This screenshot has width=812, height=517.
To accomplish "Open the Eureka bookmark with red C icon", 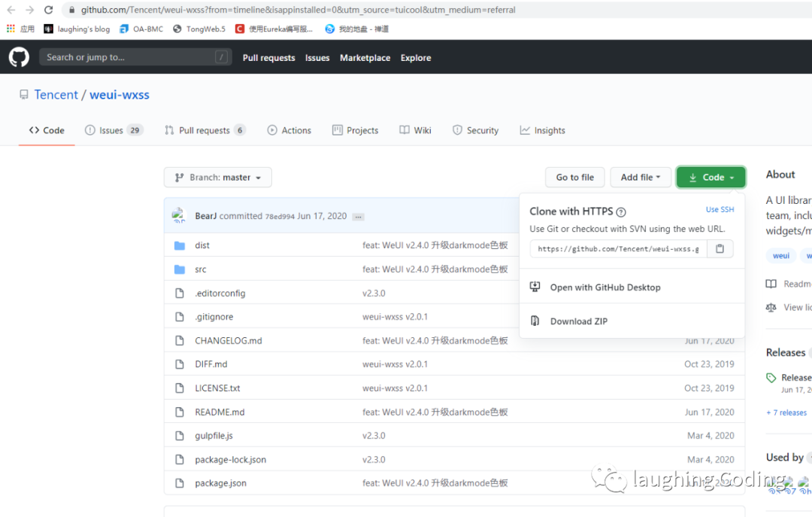I will pyautogui.click(x=274, y=29).
